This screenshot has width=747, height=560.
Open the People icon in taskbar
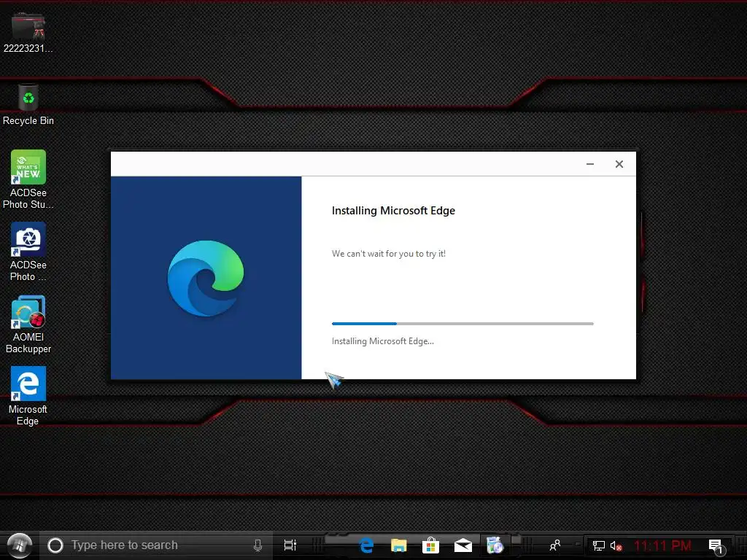click(554, 545)
